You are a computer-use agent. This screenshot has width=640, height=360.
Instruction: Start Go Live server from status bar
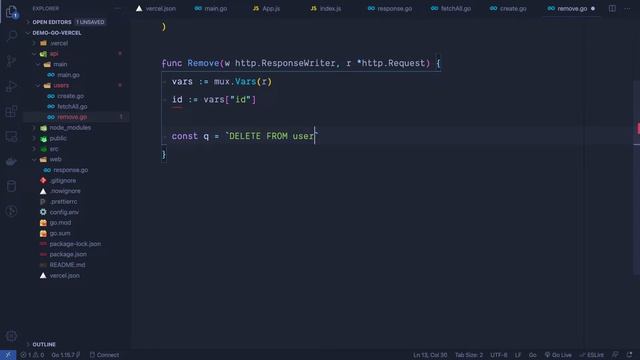[x=558, y=355]
